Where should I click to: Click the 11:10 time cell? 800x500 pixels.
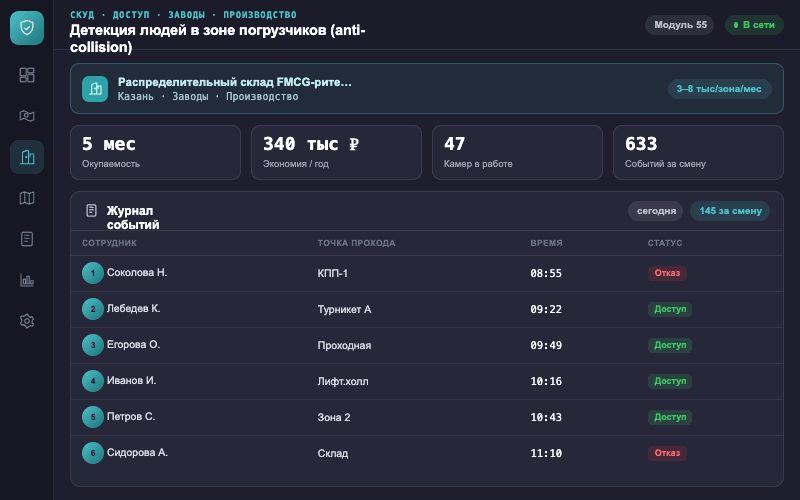(x=546, y=453)
